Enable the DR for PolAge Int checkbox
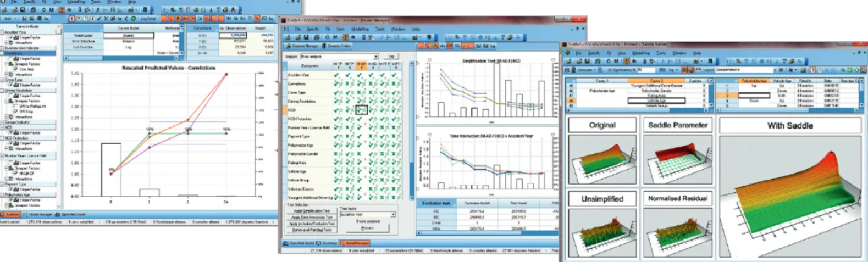The height and width of the screenshot is (262, 868). click(x=15, y=106)
